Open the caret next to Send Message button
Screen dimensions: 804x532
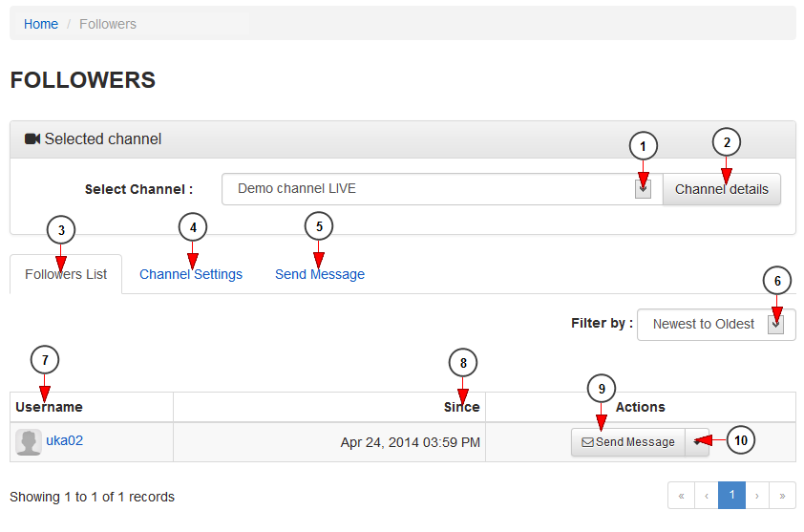(697, 442)
